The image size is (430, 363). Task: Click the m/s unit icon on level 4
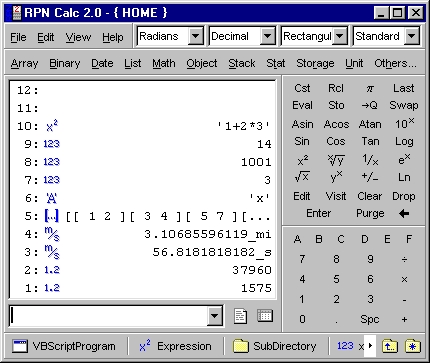point(52,234)
